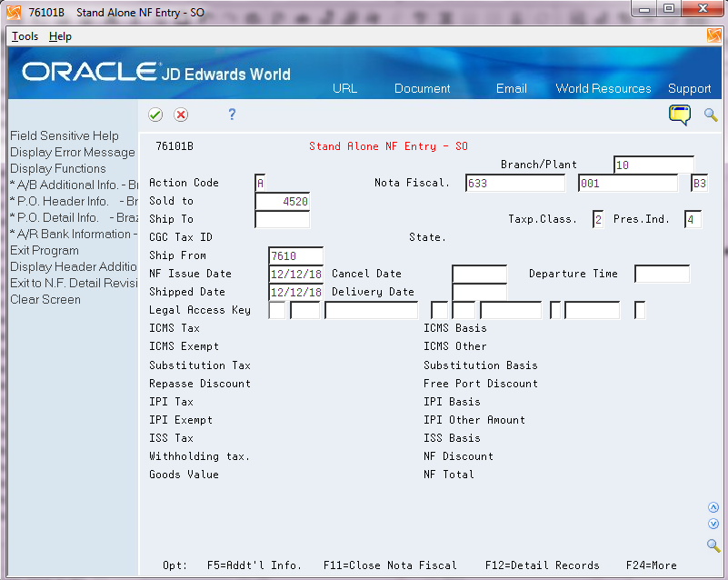This screenshot has width=728, height=580.
Task: Click the Delivery Date field
Action: (x=480, y=292)
